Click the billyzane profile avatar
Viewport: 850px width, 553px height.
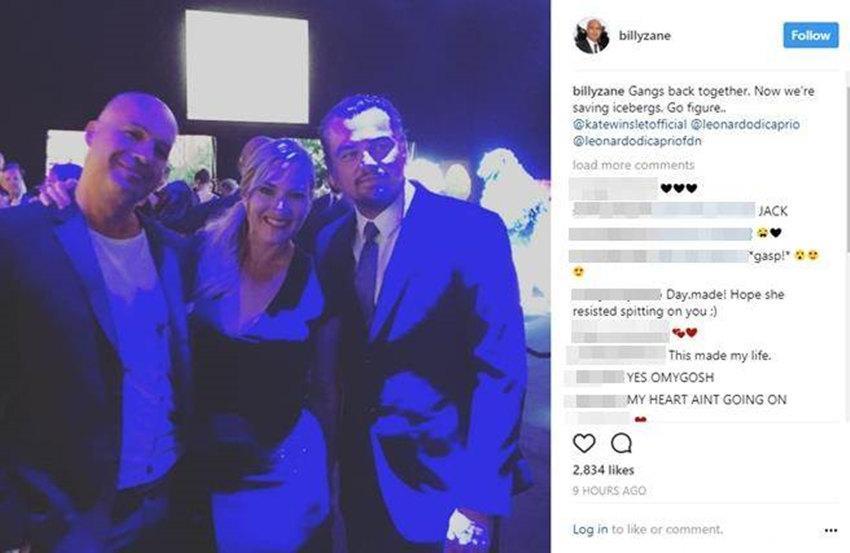click(591, 36)
